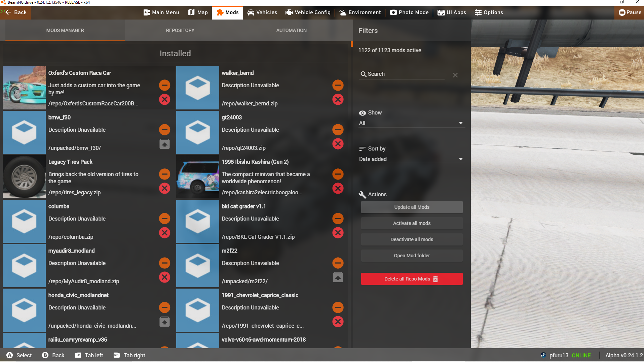Delete the myaudir8_modland mod
The height and width of the screenshot is (362, 644).
[164, 277]
